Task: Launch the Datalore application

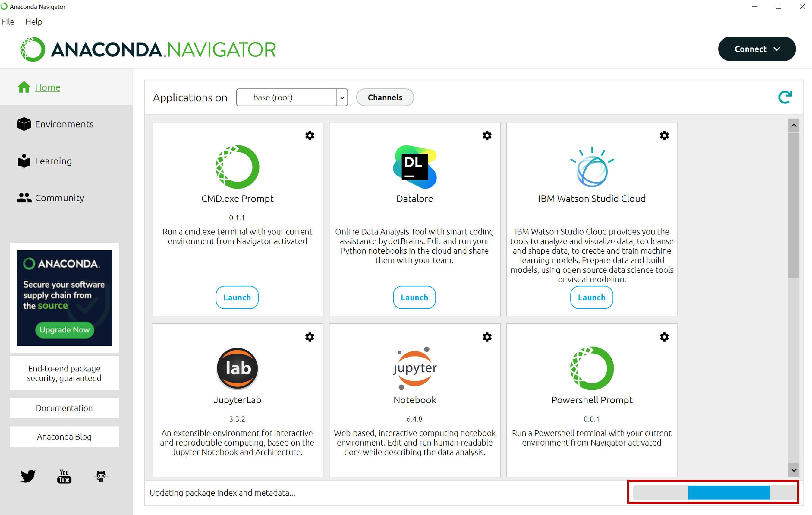Action: pyautogui.click(x=414, y=297)
